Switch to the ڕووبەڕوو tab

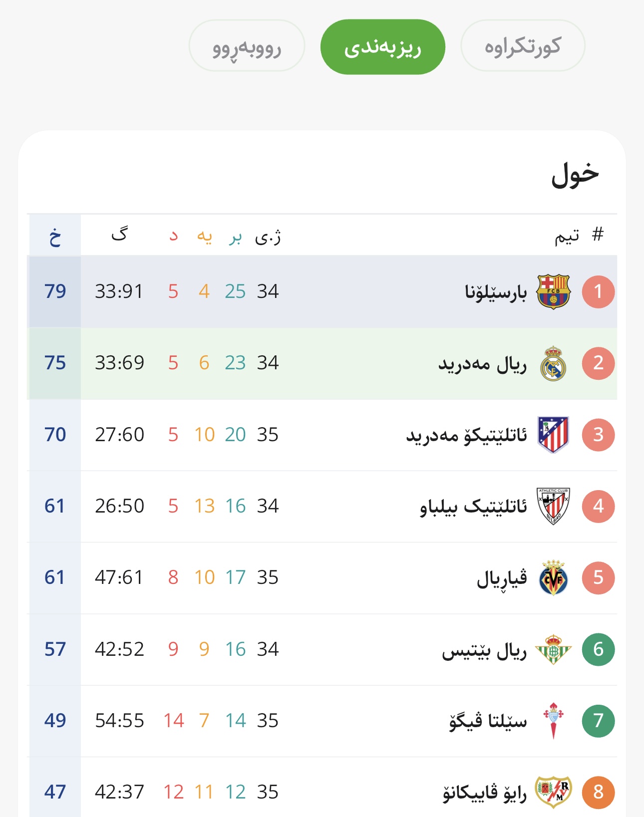pos(247,46)
